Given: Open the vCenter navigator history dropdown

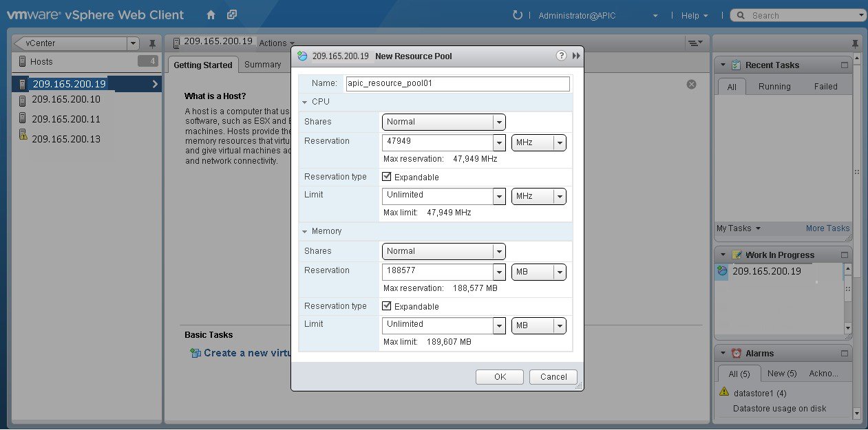Looking at the screenshot, I should pyautogui.click(x=133, y=43).
